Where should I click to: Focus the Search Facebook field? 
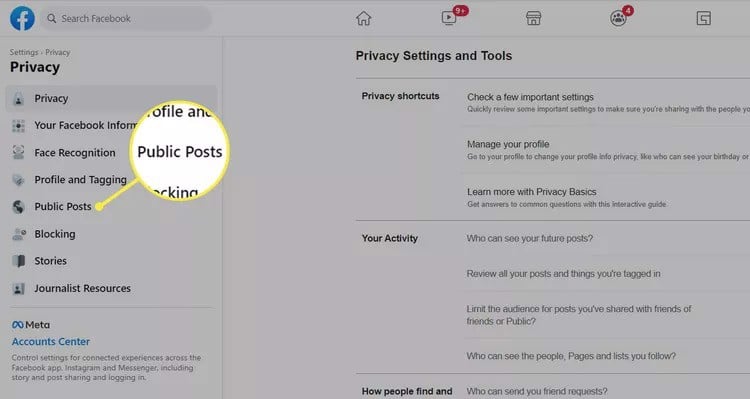(125, 19)
